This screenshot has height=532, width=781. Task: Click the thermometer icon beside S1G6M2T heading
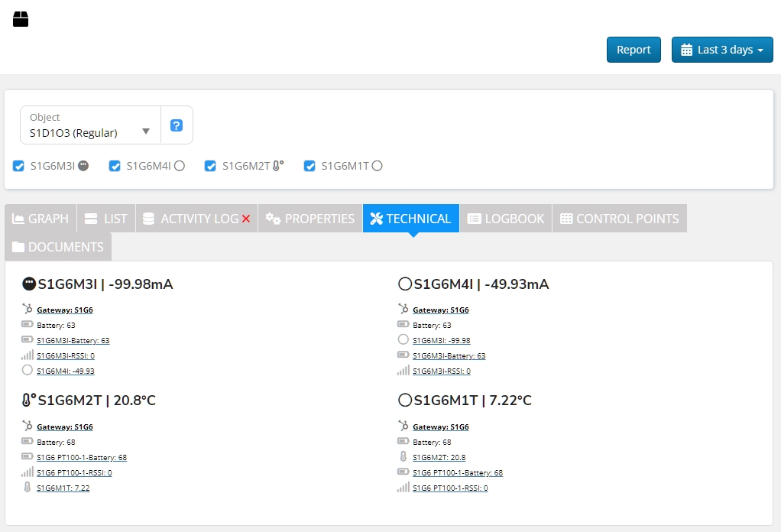[x=29, y=401]
